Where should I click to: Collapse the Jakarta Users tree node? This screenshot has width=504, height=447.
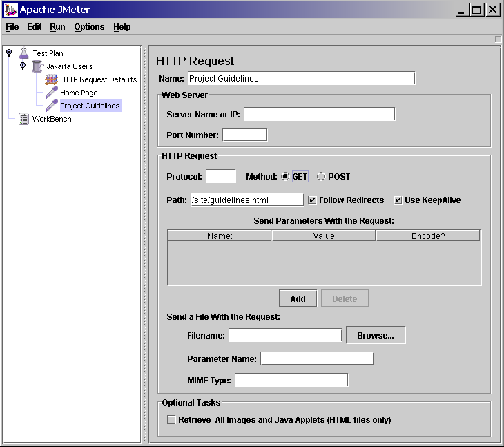(x=23, y=66)
